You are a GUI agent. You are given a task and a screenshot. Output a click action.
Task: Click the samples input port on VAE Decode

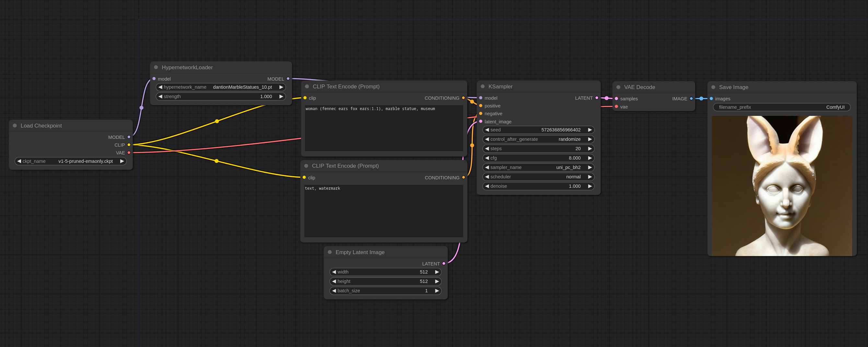click(616, 99)
